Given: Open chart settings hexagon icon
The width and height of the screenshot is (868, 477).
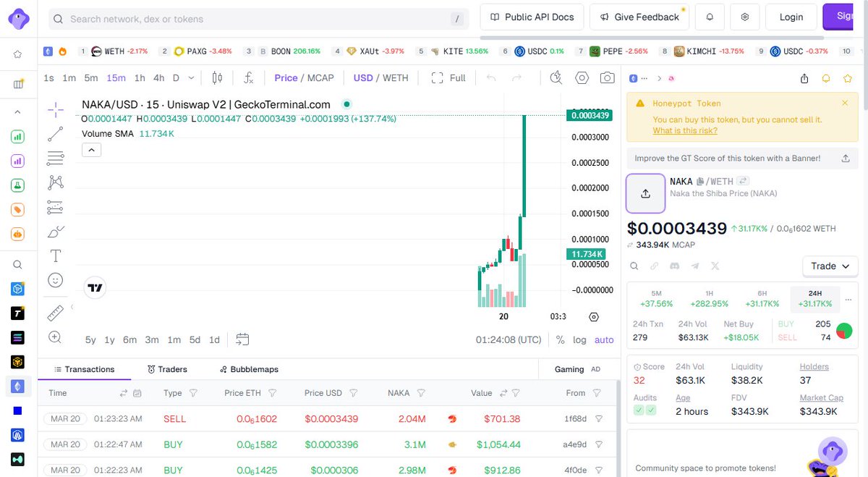Looking at the screenshot, I should tap(582, 77).
